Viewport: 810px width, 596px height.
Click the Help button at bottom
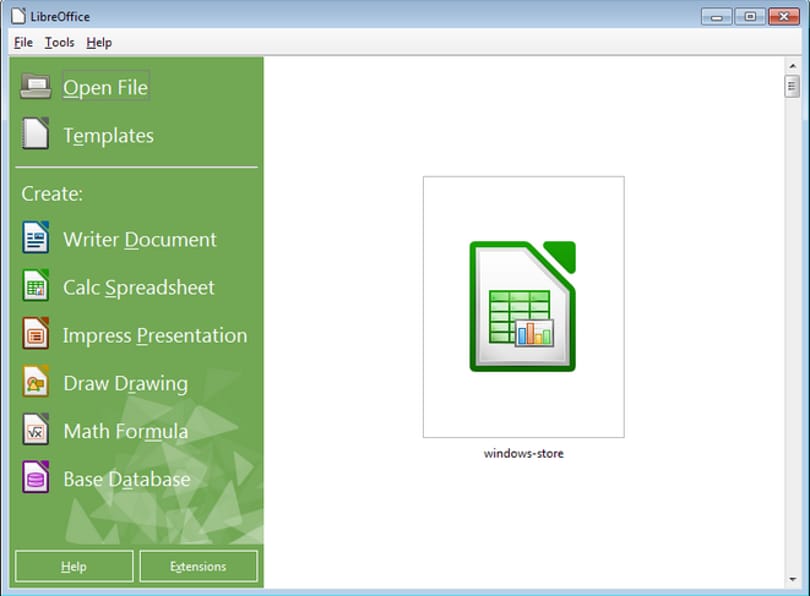[74, 567]
